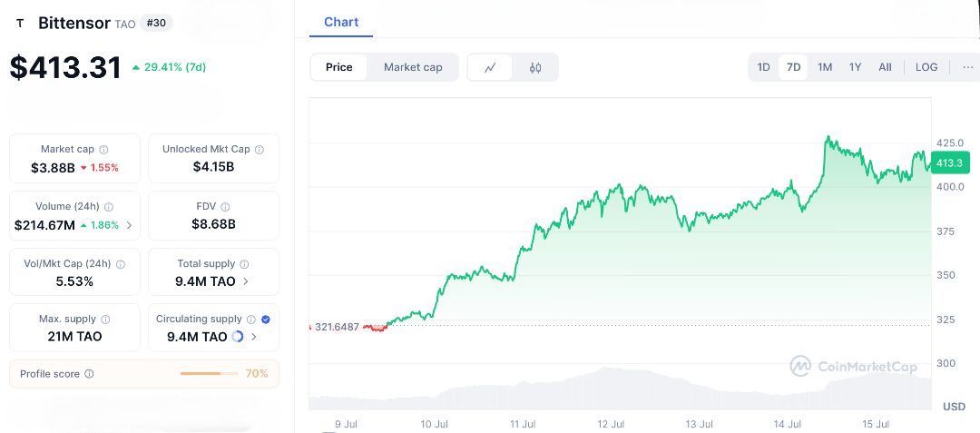Click the $4.15B unlocked cap value
The image size is (980, 433).
213,167
